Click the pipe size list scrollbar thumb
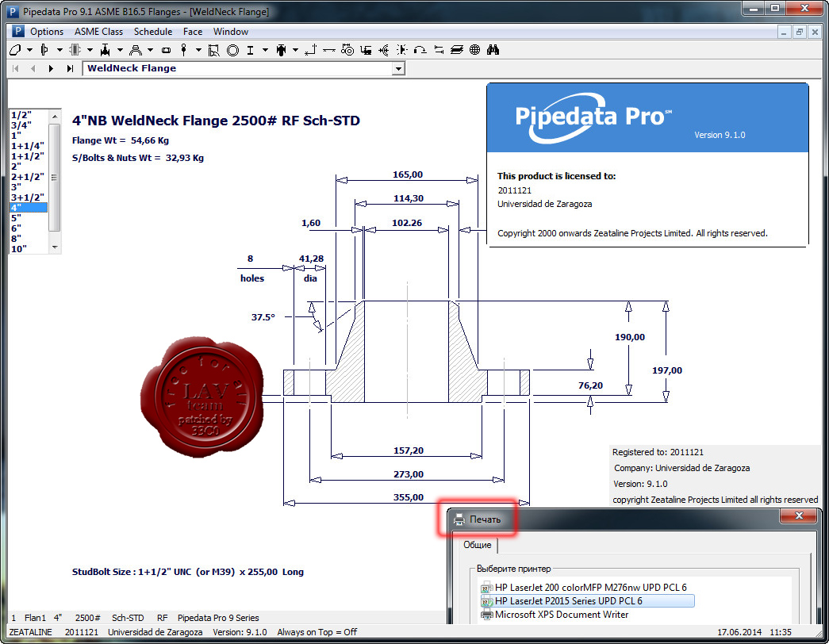Viewport: 829px width, 644px height. 55,177
